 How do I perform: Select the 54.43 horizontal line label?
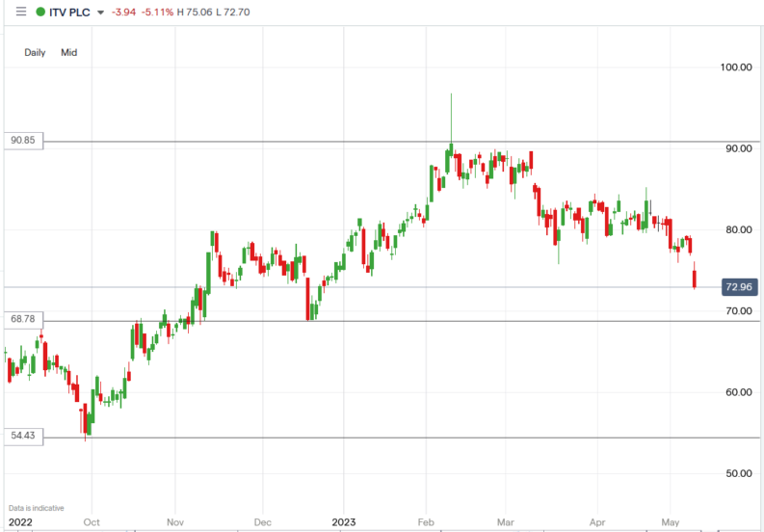click(23, 436)
